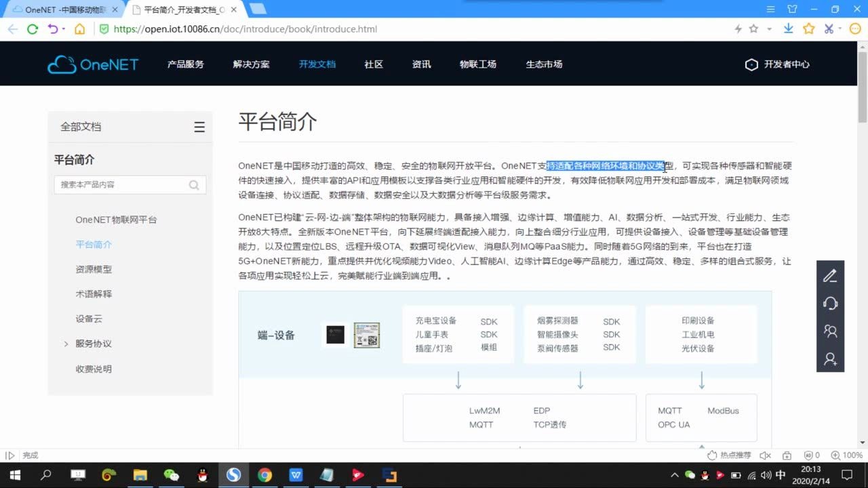Open 资讯 in the nav bar

pos(421,64)
